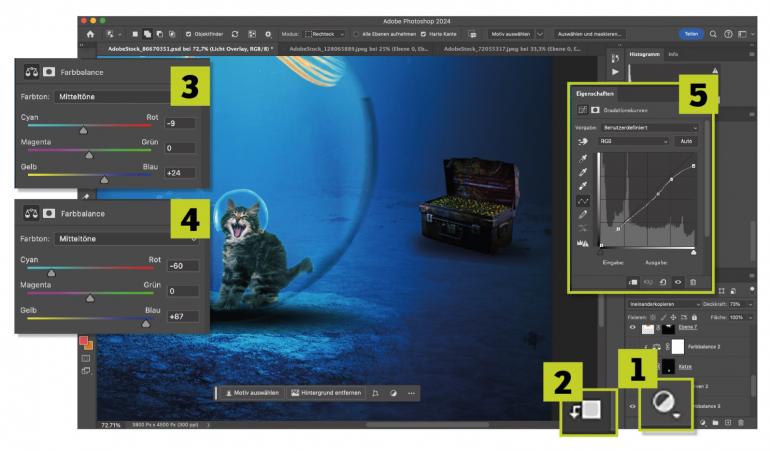770x451 pixels.
Task: Select the edit-points curve tool in Gradationskurven
Action: coord(583,201)
